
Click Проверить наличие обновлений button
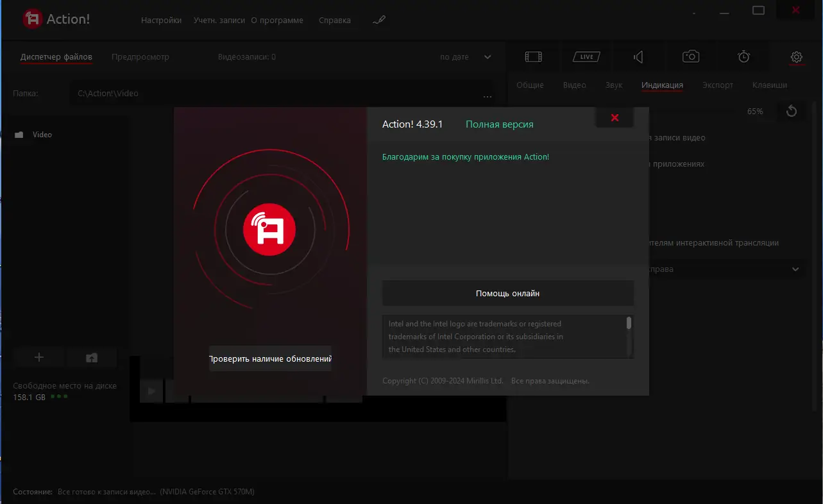[x=270, y=358]
